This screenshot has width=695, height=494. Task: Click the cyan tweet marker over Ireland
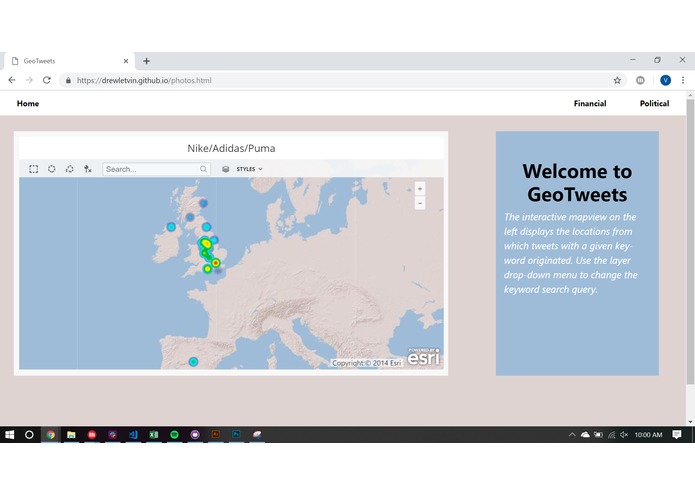point(171,227)
